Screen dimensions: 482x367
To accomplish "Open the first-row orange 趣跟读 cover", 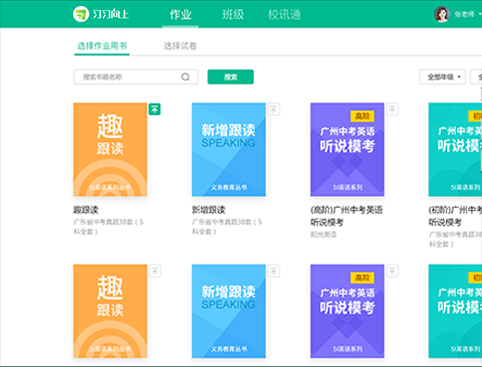I will (110, 150).
